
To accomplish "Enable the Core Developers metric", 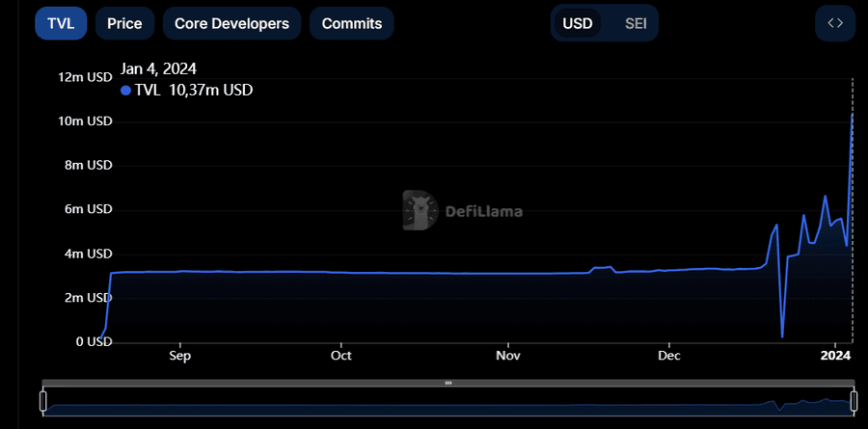I will [231, 23].
